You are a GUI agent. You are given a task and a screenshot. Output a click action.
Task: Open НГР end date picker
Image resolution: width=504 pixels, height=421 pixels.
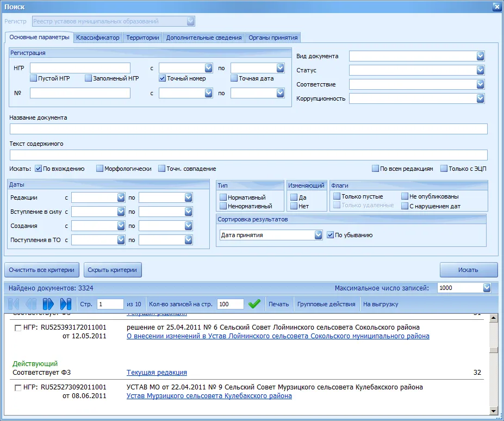pyautogui.click(x=281, y=68)
